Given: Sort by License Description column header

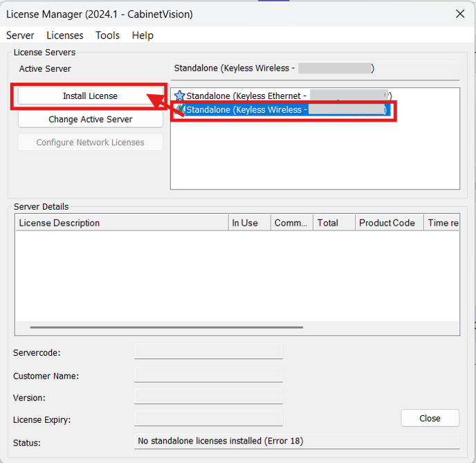Looking at the screenshot, I should point(121,223).
